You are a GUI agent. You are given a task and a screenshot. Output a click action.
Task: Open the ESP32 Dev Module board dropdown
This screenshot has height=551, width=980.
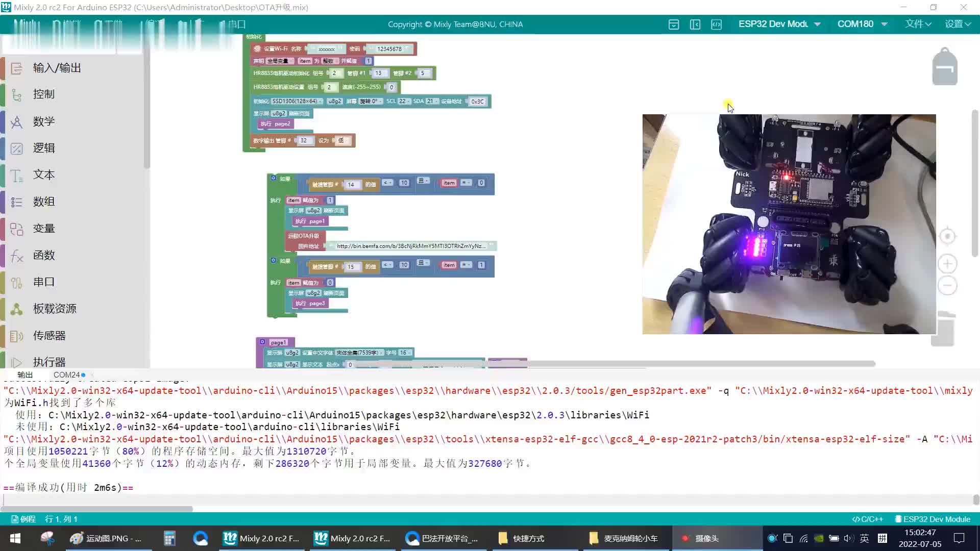[x=779, y=24]
